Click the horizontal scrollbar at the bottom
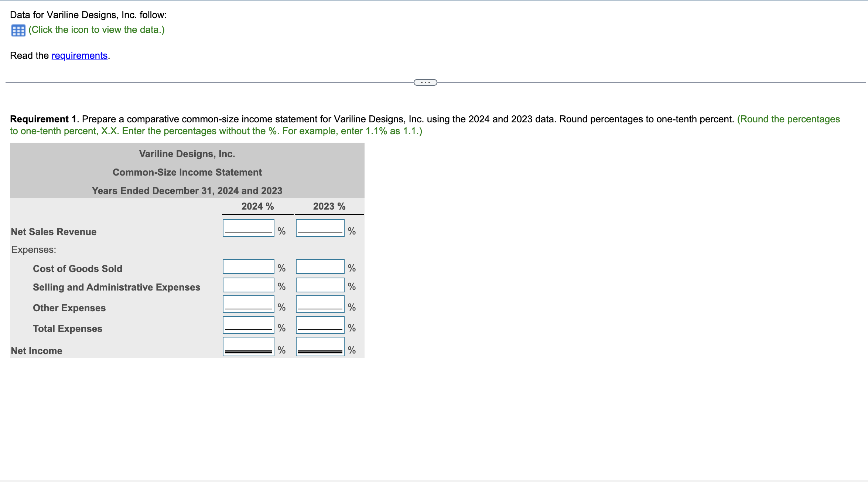The image size is (868, 482). click(x=434, y=480)
